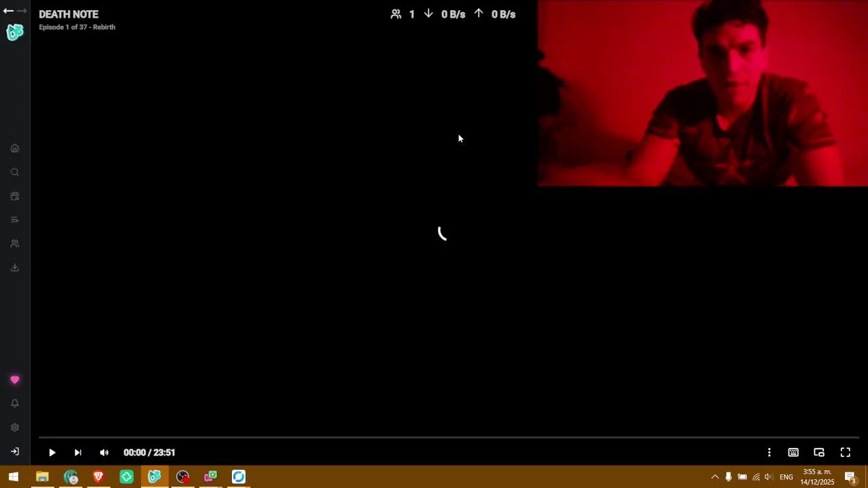Screen dimensions: 868x488
Task: Enter fullscreen mode
Action: (x=846, y=452)
